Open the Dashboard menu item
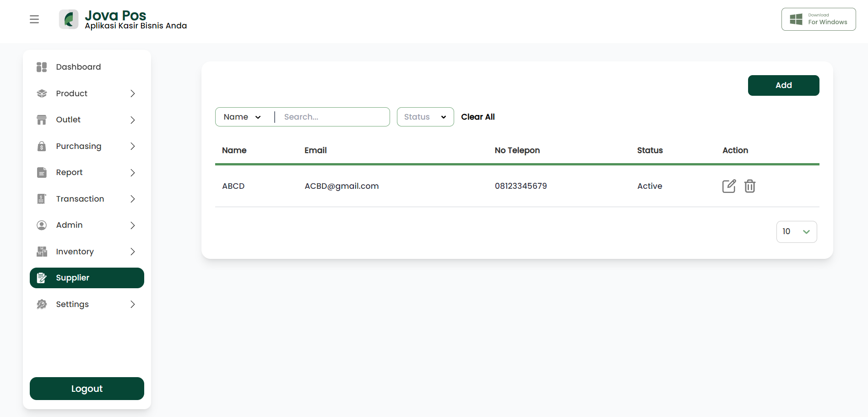 [x=87, y=67]
